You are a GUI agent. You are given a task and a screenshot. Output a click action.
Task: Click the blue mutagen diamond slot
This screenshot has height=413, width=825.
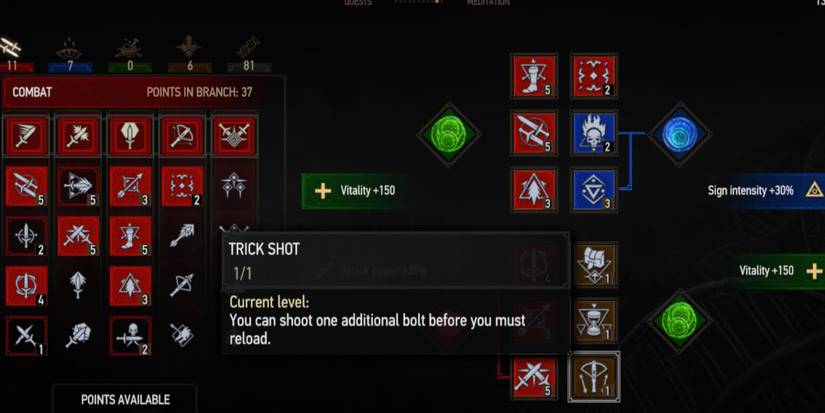click(x=679, y=134)
